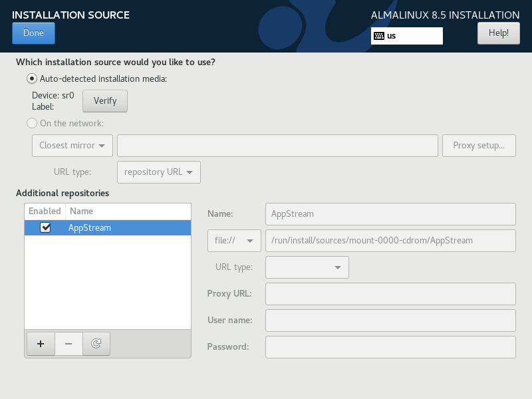This screenshot has height=399, width=532.
Task: Click the remove repository minus icon
Action: coord(68,344)
